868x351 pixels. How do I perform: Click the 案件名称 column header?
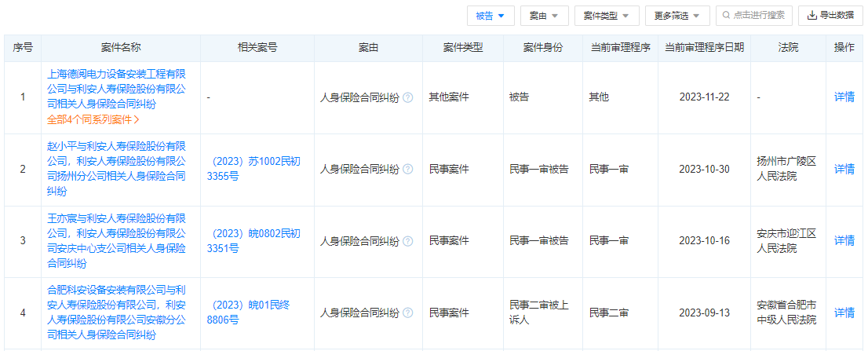[x=121, y=48]
